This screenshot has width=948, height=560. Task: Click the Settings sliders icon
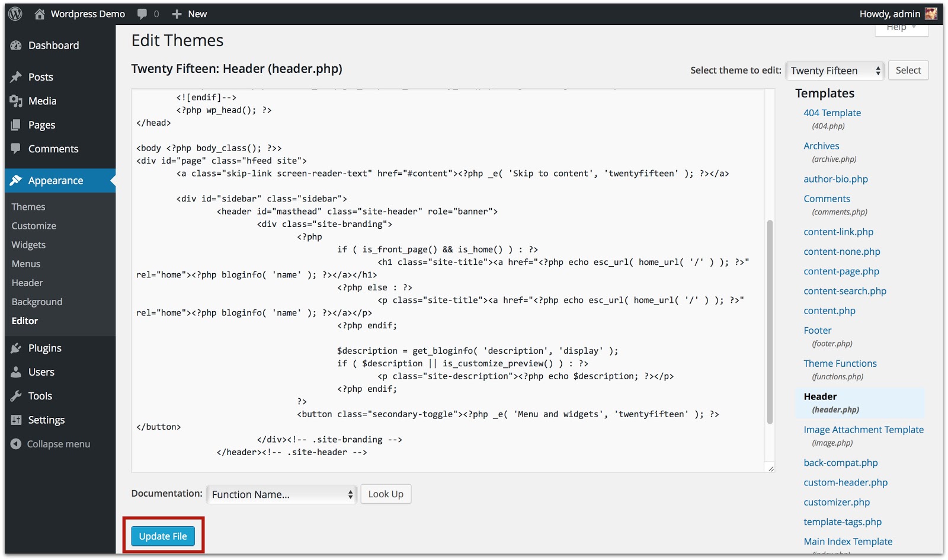coord(16,420)
